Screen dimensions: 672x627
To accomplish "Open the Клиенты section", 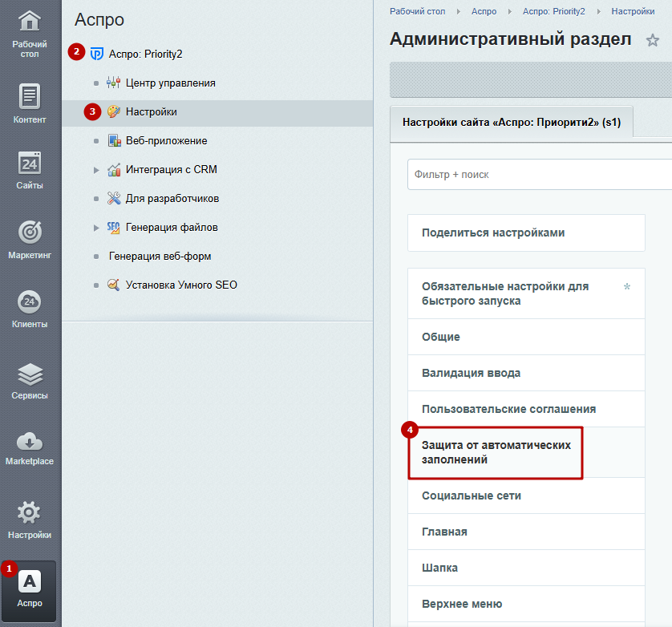I will coord(30,309).
